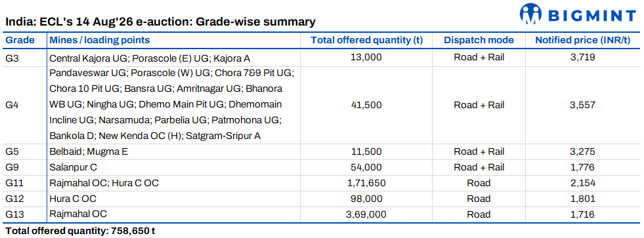Click the BigMint logo icon
The width and height of the screenshot is (644, 238).
(531, 14)
